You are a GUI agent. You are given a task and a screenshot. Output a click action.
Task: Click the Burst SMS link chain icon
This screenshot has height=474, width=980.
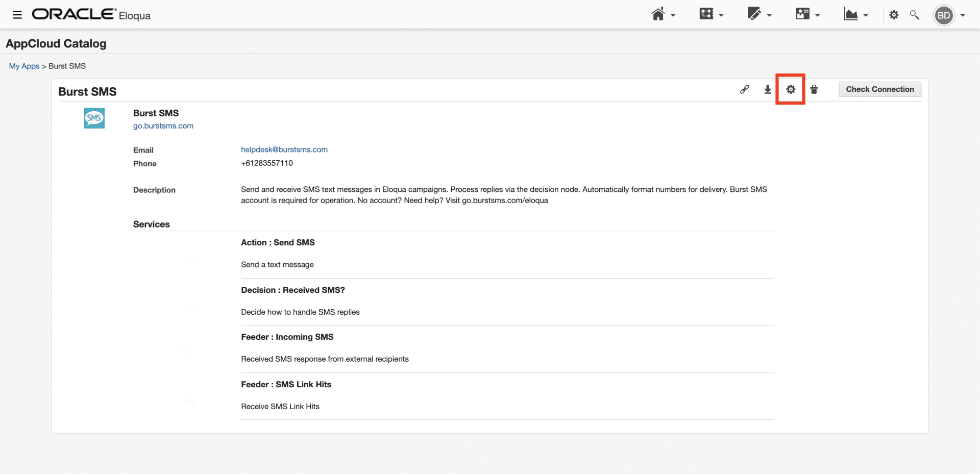(x=745, y=90)
